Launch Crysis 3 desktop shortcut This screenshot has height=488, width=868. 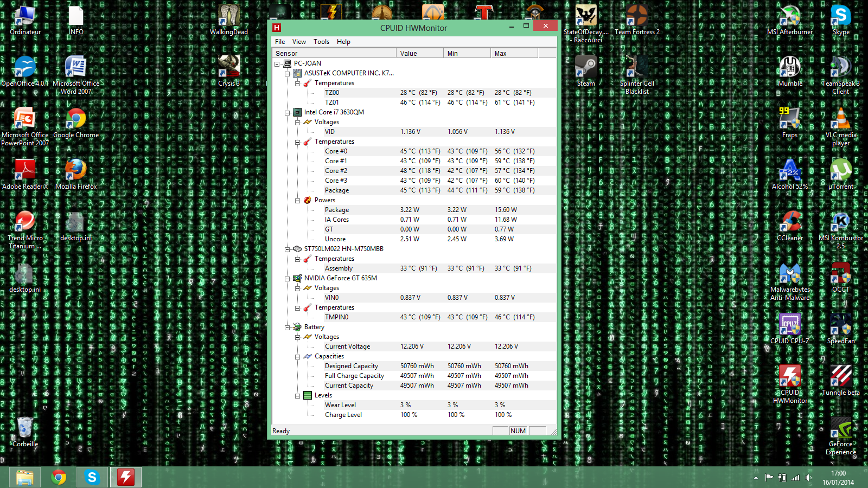[x=229, y=72]
